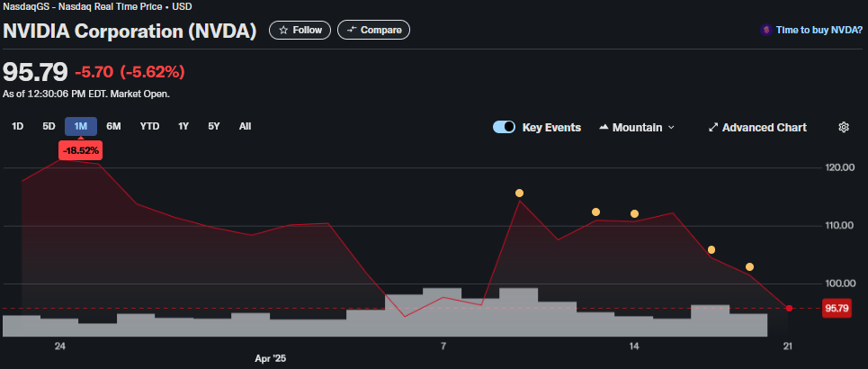Select the 1M range tab

click(81, 126)
